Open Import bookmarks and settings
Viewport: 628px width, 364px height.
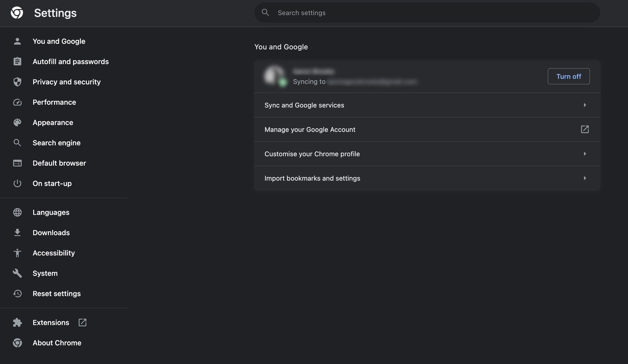pyautogui.click(x=427, y=178)
